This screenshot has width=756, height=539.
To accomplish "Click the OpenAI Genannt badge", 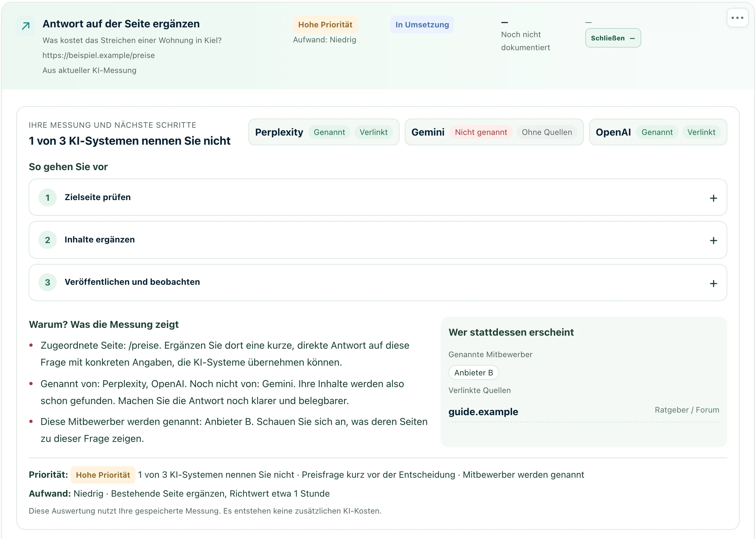I will (x=657, y=132).
